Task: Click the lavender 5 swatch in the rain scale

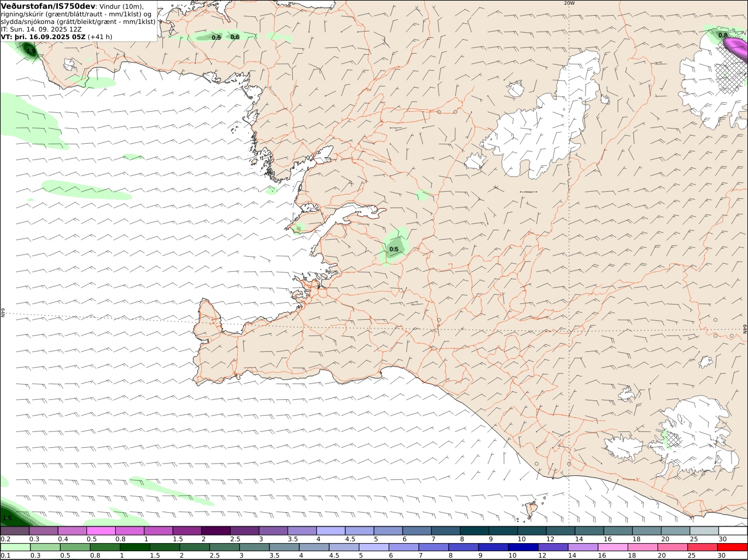Action: [x=374, y=547]
